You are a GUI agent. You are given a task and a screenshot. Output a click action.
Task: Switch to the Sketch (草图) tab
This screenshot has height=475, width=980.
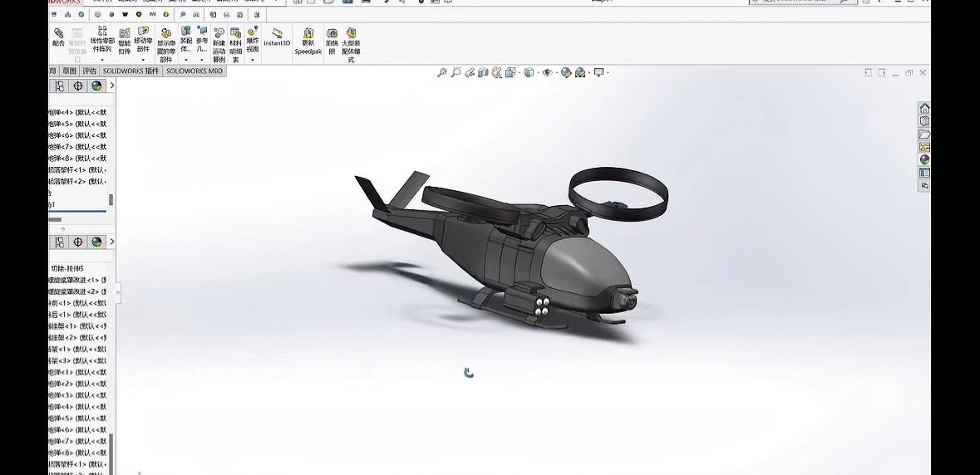click(69, 71)
